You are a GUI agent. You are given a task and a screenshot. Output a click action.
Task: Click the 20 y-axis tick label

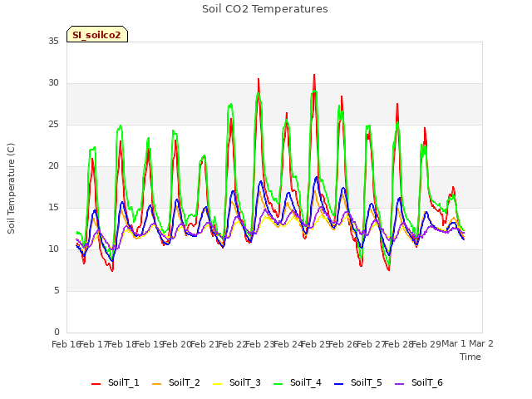coord(53,166)
